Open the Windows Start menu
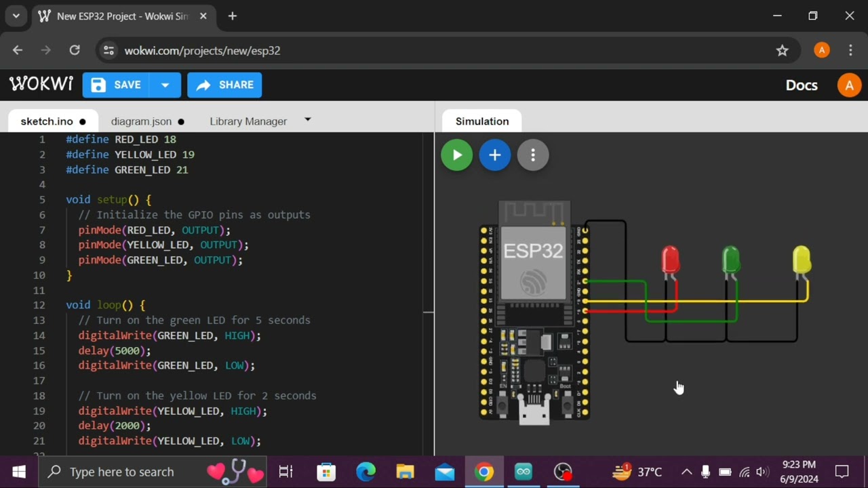Screen dimensions: 868x488 [18, 472]
